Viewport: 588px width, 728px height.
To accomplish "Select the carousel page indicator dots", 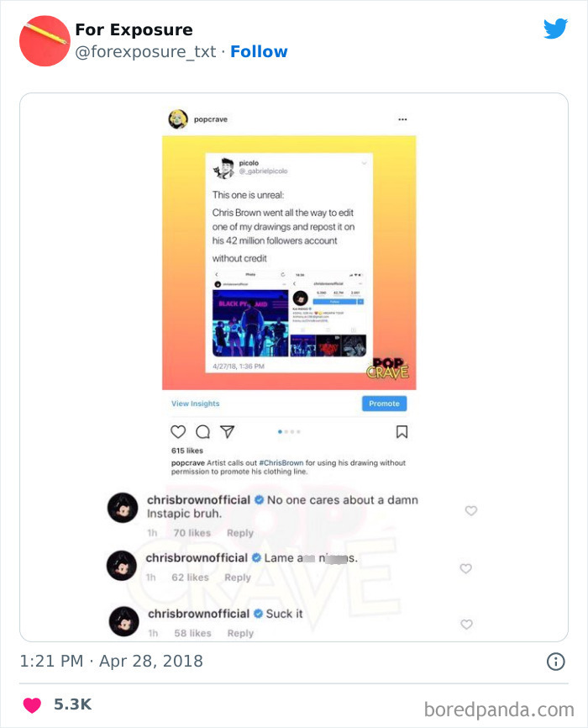I will (289, 432).
